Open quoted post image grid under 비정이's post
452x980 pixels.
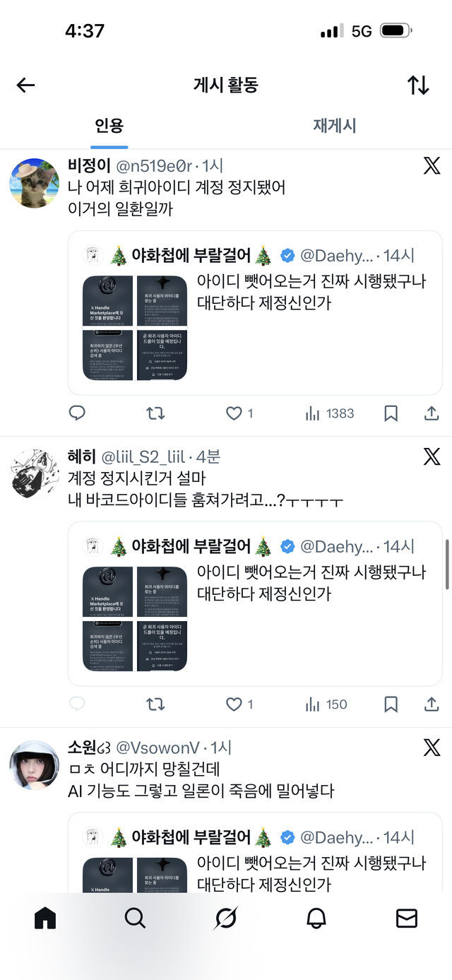click(134, 327)
